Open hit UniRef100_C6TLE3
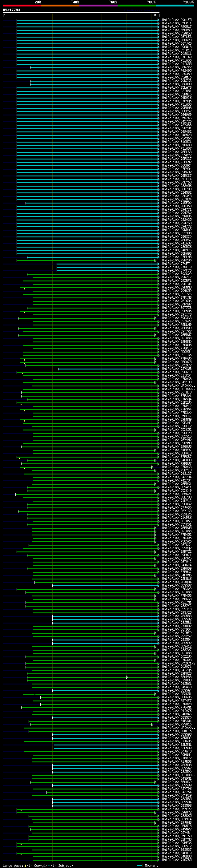The height and width of the screenshot is (868, 197). pos(177,37)
